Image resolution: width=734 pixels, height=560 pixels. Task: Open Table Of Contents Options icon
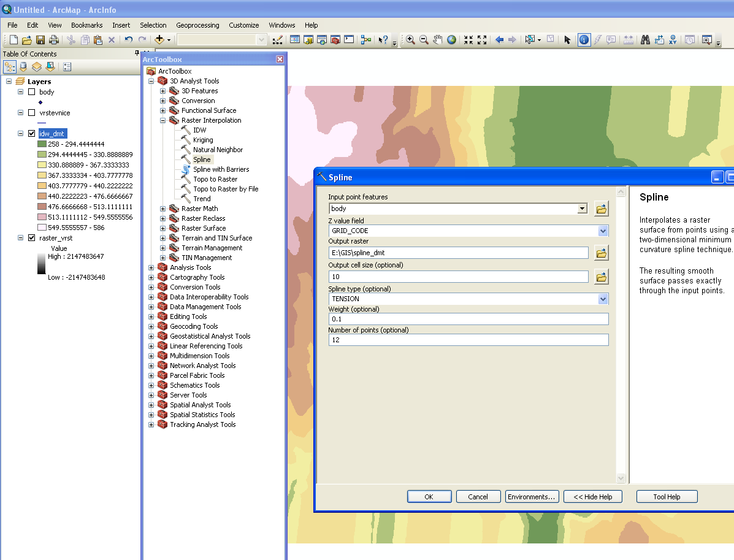[x=67, y=67]
